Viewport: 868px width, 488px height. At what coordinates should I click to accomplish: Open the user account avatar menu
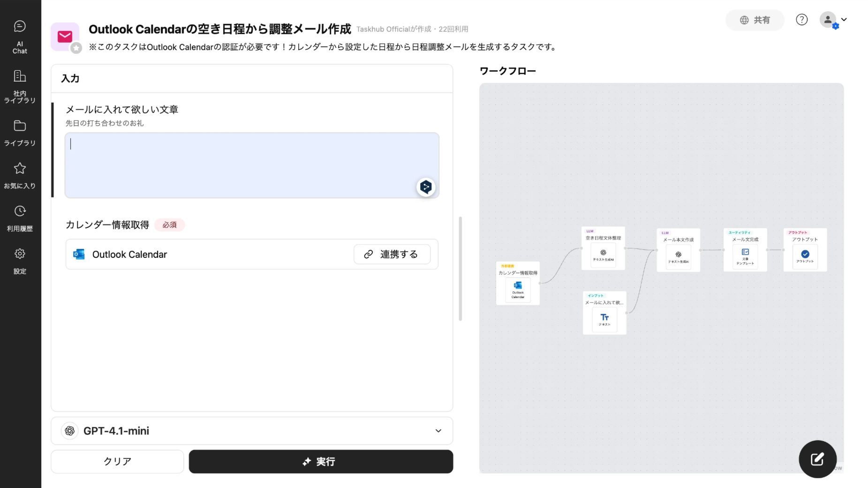click(x=828, y=20)
